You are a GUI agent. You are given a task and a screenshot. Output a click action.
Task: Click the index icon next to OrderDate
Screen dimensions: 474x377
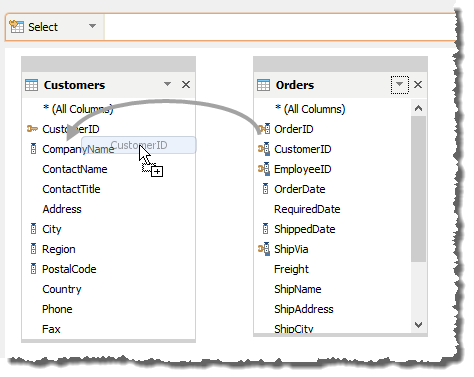(x=265, y=189)
